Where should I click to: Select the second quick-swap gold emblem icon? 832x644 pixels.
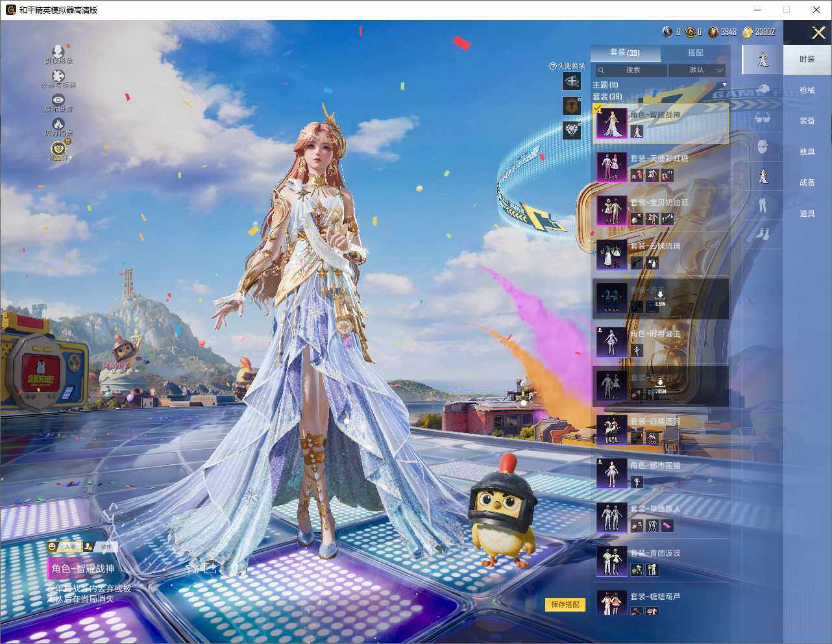(x=571, y=106)
